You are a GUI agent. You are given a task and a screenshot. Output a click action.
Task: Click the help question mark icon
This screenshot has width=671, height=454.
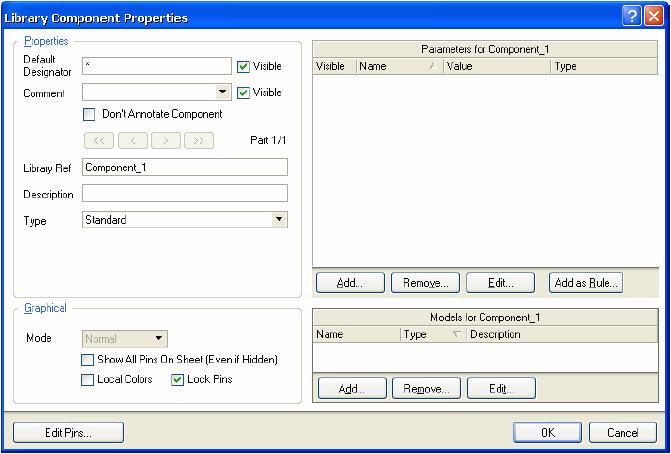pyautogui.click(x=631, y=16)
